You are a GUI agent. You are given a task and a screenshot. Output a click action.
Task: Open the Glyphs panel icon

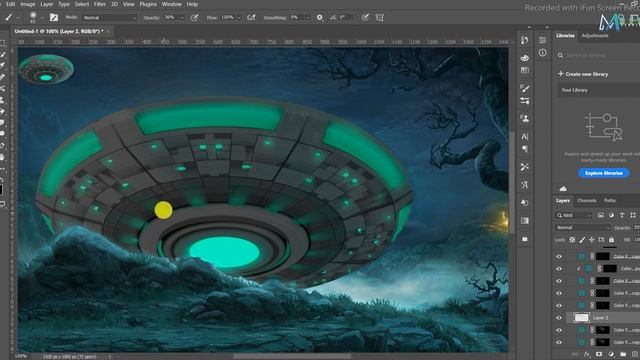525,185
